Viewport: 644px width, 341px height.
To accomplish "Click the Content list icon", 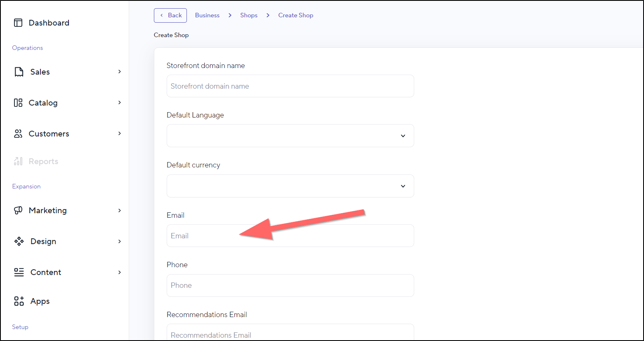I will [x=19, y=272].
